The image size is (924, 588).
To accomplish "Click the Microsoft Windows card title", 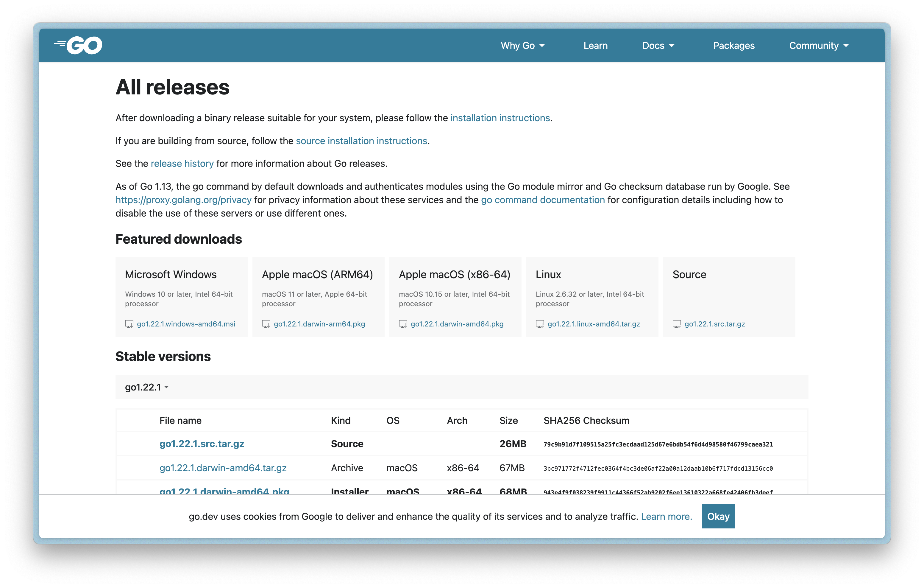I will 170,274.
